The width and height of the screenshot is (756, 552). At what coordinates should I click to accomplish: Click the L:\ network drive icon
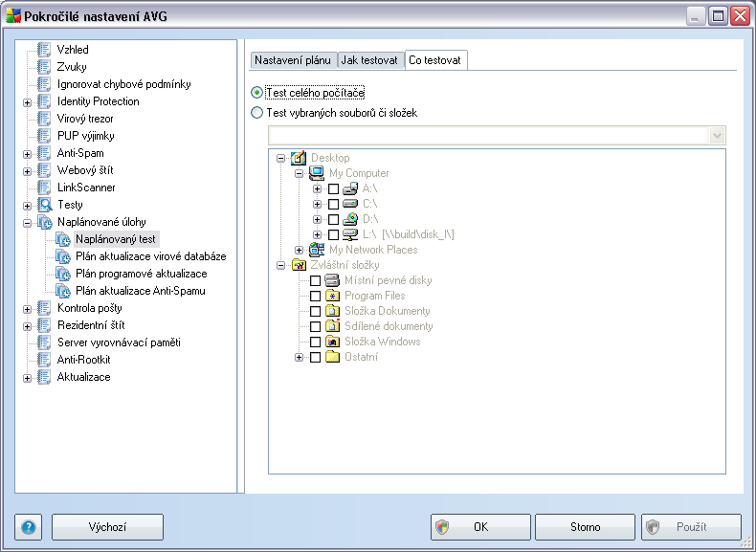click(x=350, y=234)
